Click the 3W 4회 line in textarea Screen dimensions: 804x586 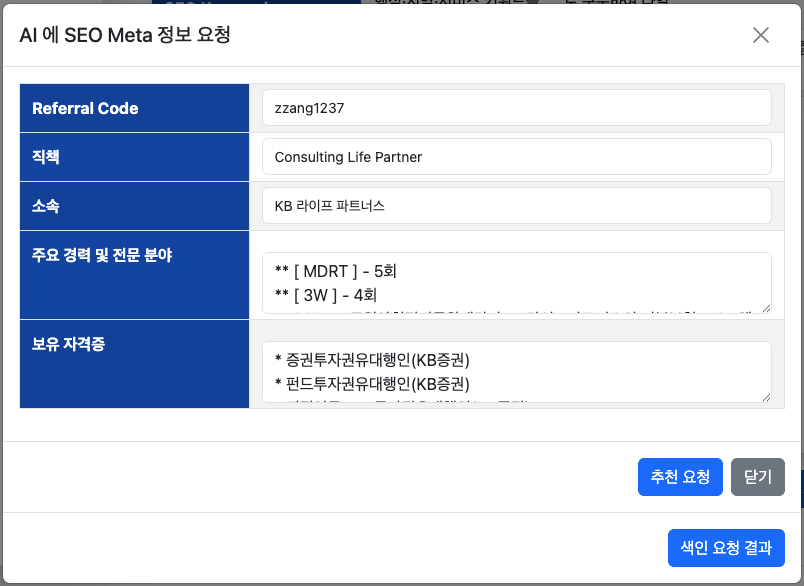tap(325, 294)
